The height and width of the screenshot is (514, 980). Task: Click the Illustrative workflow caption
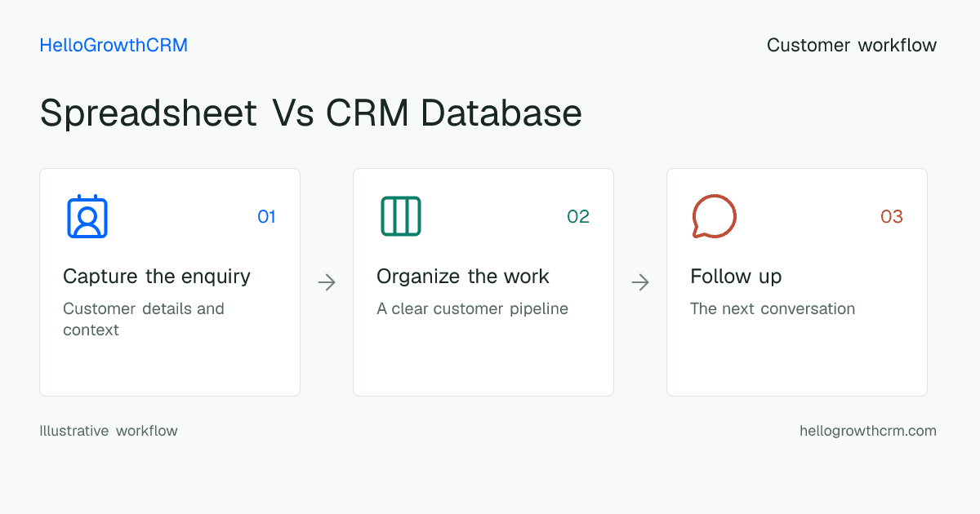pos(109,431)
